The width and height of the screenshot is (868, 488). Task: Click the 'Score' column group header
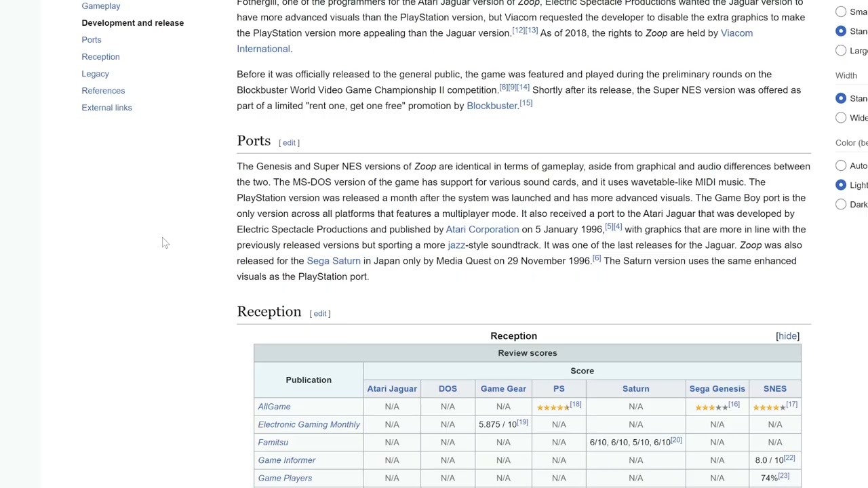[x=582, y=371]
